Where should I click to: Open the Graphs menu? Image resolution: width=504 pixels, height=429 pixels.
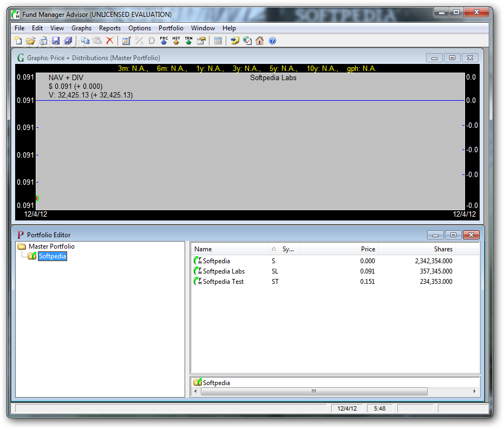click(81, 28)
